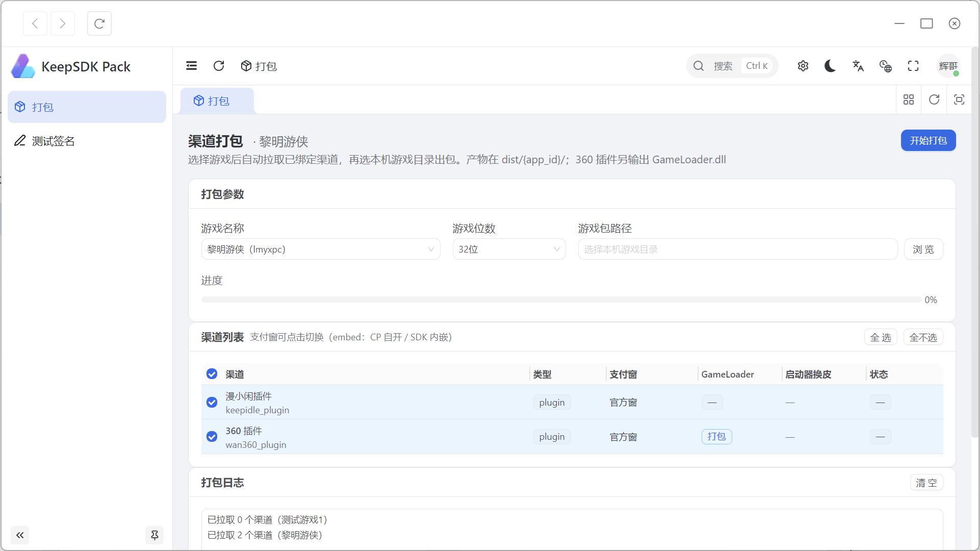The height and width of the screenshot is (551, 980).
Task: Switch to dark mode with the moon icon
Action: click(830, 66)
